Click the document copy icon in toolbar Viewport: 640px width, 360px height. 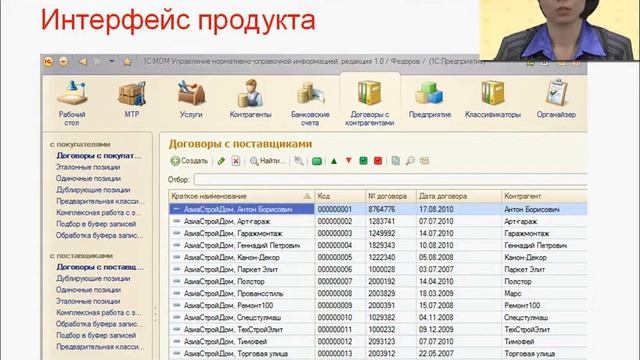coord(396,161)
